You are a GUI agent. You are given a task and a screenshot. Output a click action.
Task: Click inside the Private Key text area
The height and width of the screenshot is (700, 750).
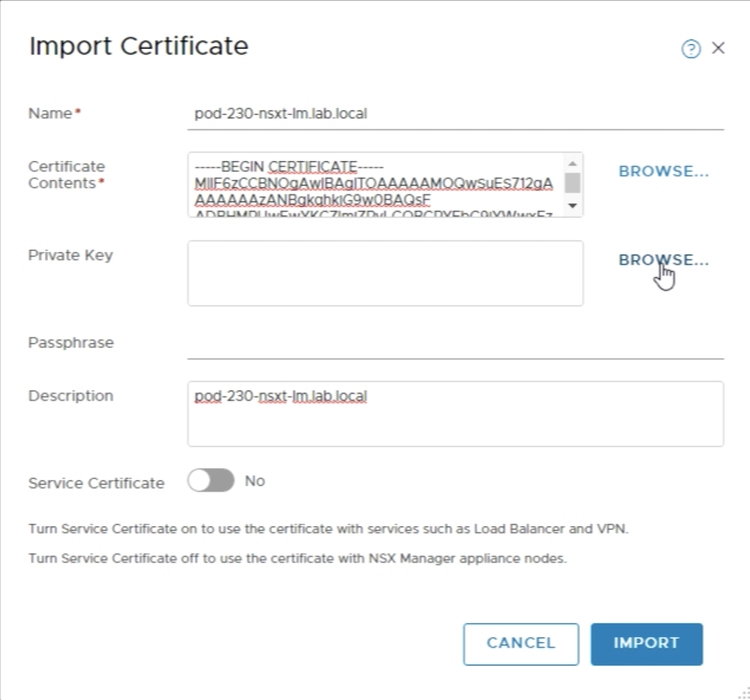click(x=385, y=273)
